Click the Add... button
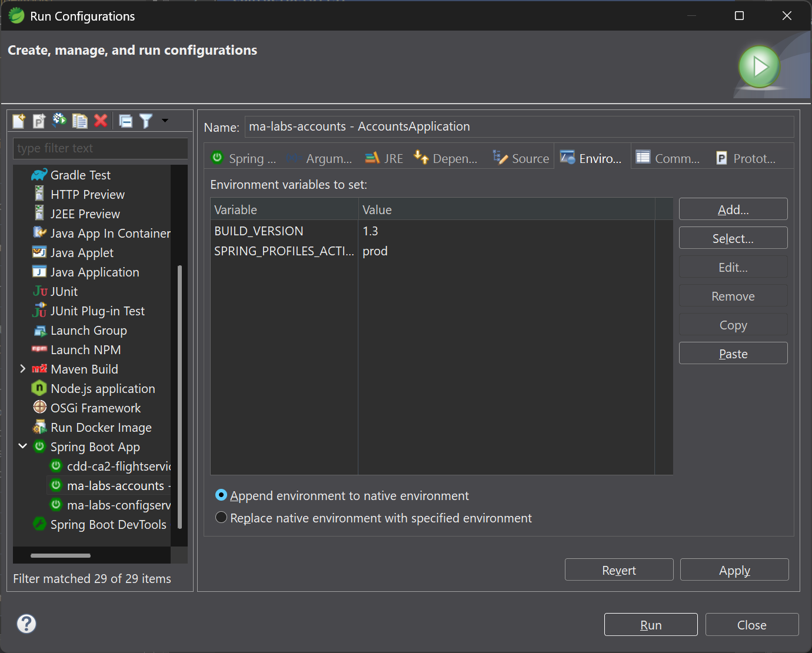Image resolution: width=812 pixels, height=653 pixels. tap(733, 209)
